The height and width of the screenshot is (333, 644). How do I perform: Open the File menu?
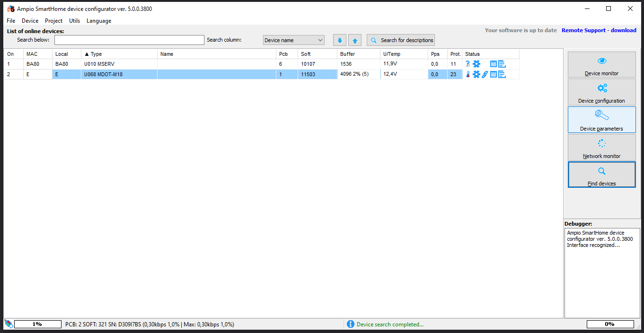click(11, 21)
